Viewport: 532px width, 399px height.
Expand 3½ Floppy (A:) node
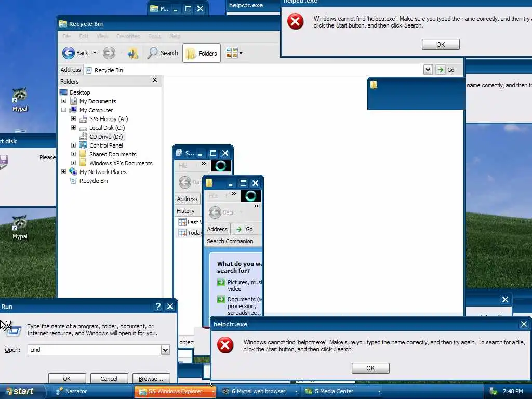73,119
